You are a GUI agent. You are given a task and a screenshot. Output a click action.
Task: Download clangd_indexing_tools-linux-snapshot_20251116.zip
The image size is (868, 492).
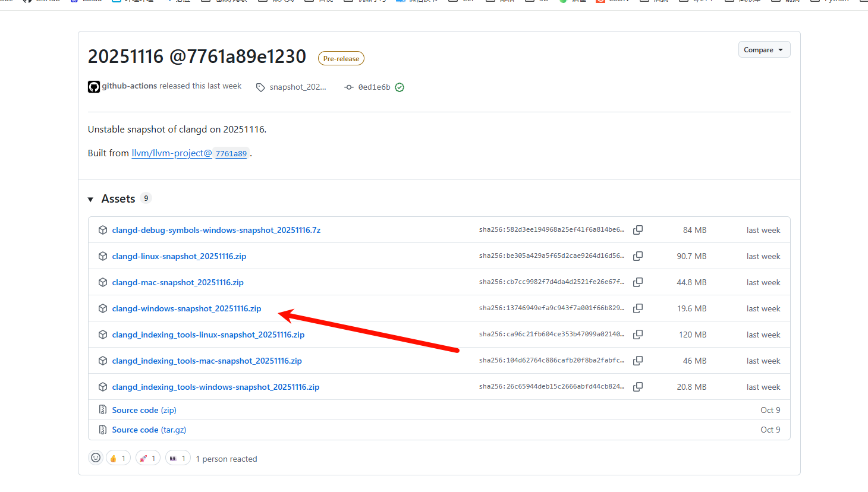click(208, 335)
